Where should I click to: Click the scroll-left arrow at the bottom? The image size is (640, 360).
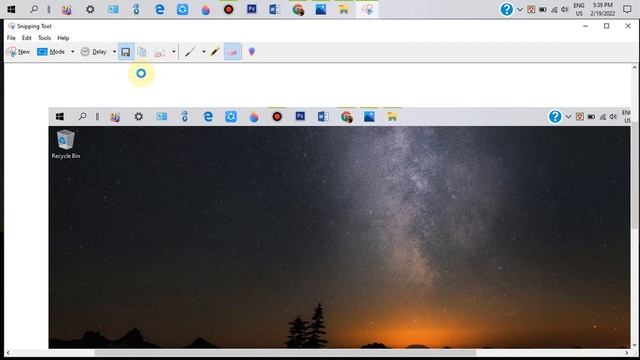(8, 353)
